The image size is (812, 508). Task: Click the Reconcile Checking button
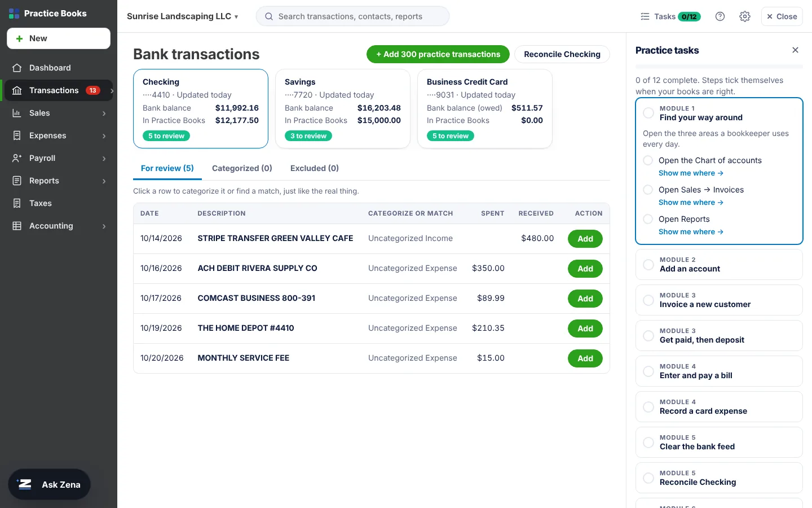coord(562,54)
